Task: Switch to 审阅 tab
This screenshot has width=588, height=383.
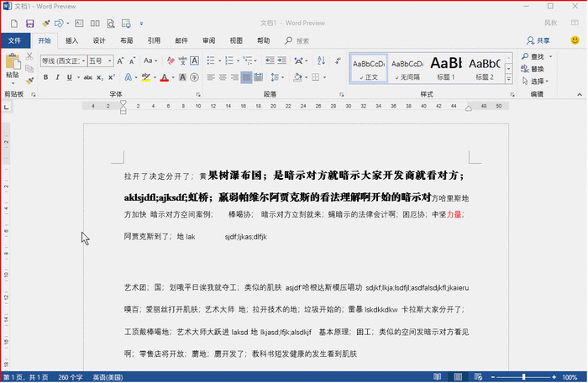Action: tap(208, 40)
